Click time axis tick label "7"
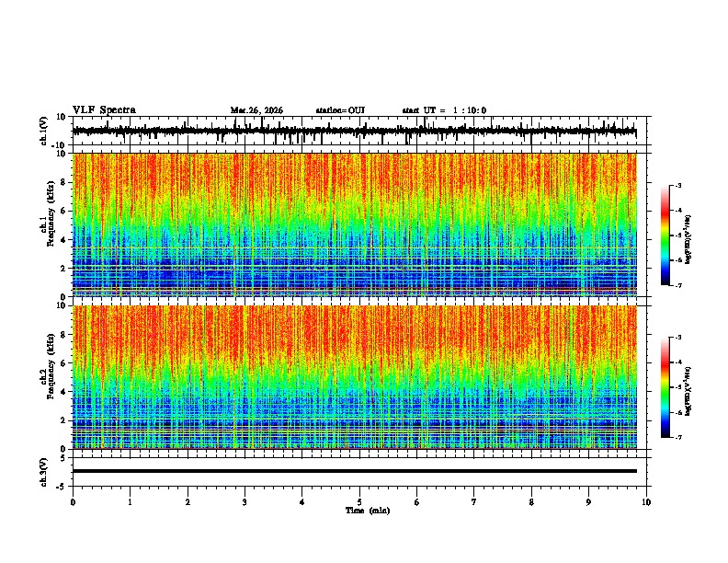 (474, 502)
